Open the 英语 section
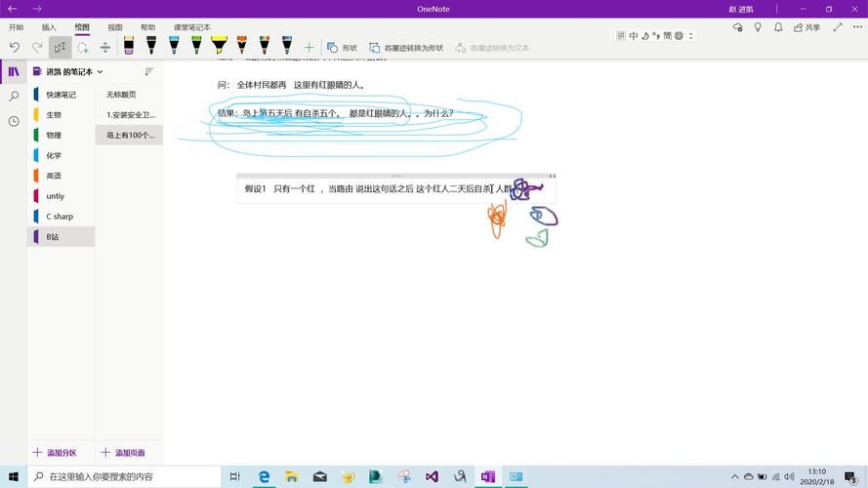This screenshot has height=488, width=868. (61, 176)
